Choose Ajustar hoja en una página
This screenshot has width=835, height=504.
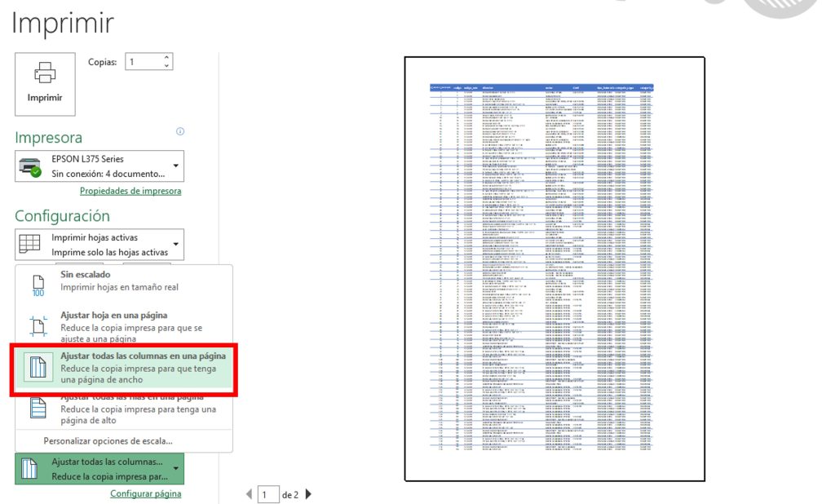point(124,326)
